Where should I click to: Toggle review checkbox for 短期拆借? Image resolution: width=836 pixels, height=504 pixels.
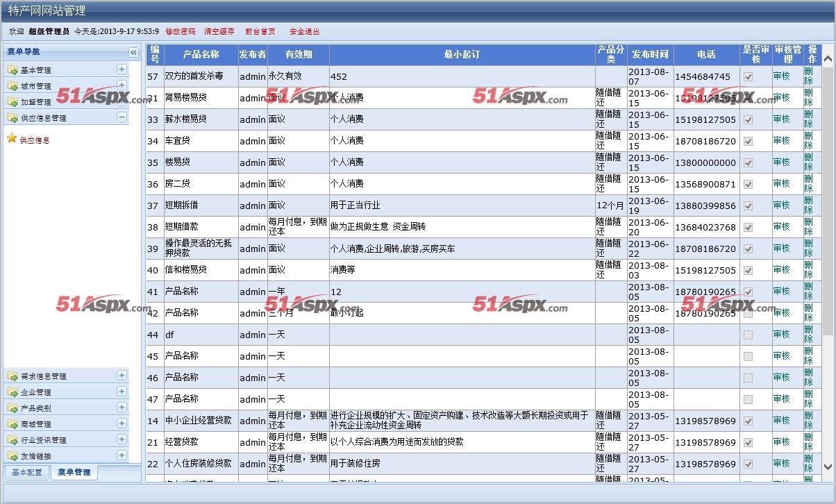click(748, 206)
